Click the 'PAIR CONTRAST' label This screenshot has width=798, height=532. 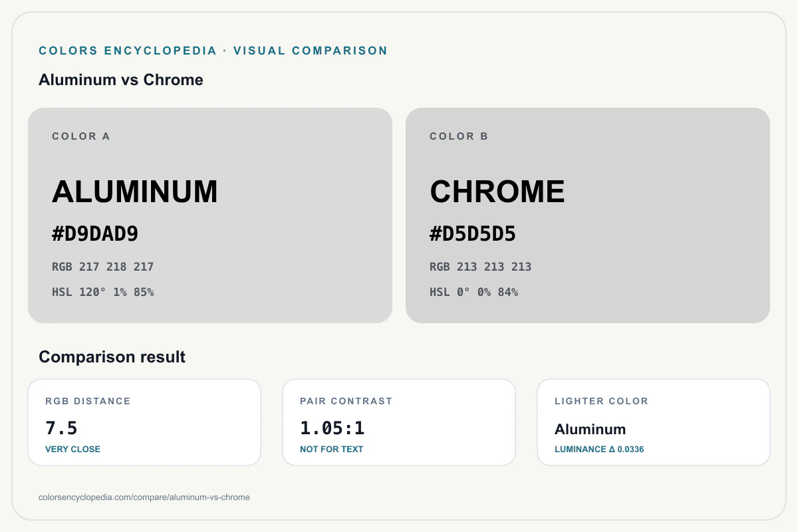346,401
